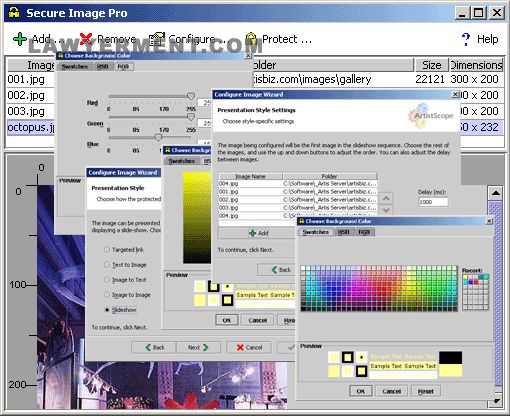
Task: Select the Image to Image radio option
Action: [x=107, y=295]
